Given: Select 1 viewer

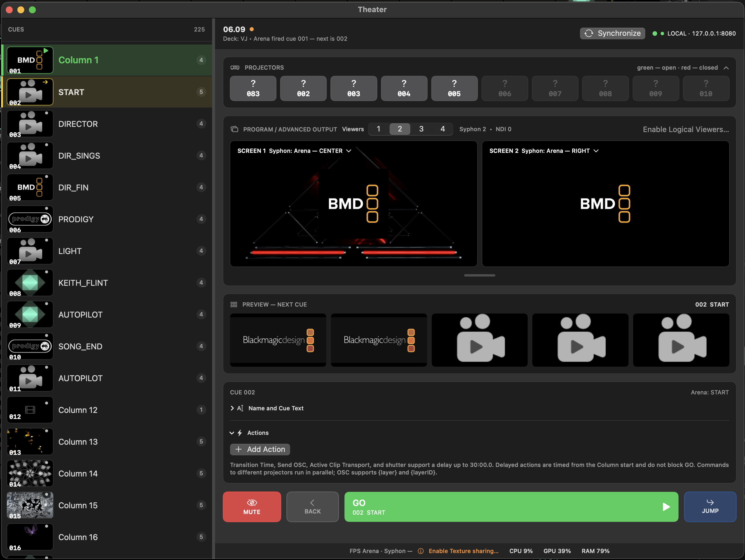Looking at the screenshot, I should pos(379,129).
